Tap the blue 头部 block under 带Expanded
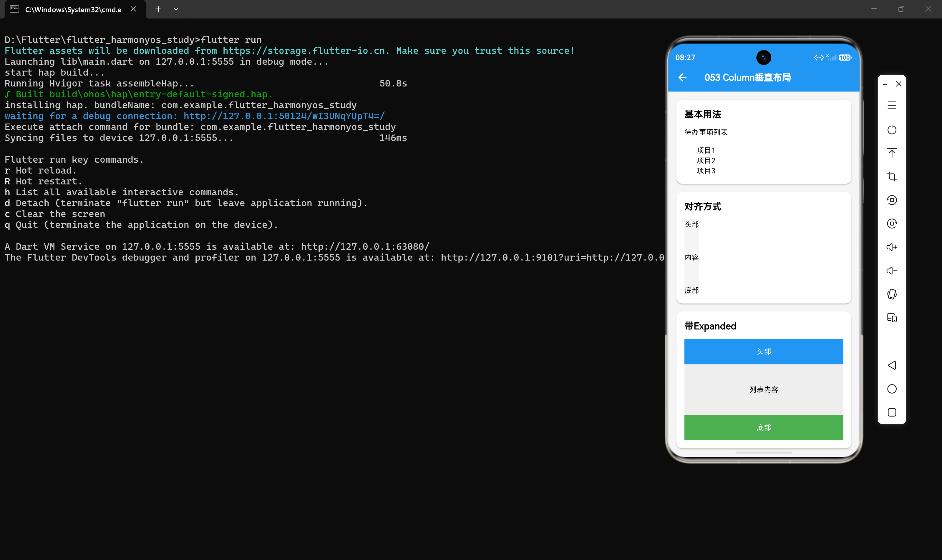The image size is (942, 560). pyautogui.click(x=764, y=351)
